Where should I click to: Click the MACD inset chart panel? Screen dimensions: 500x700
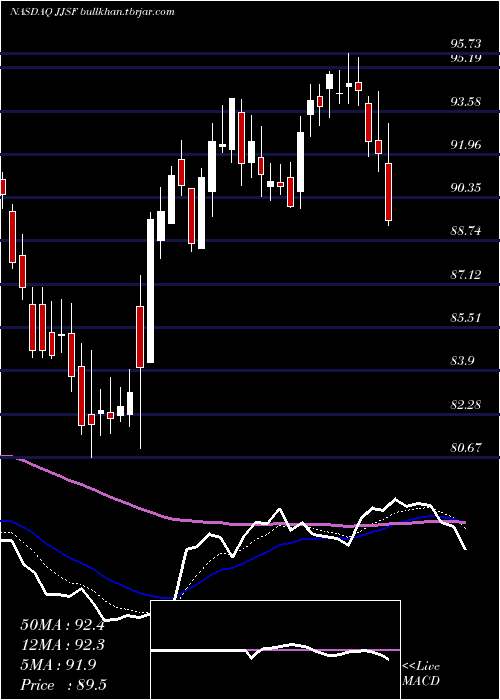(x=275, y=650)
